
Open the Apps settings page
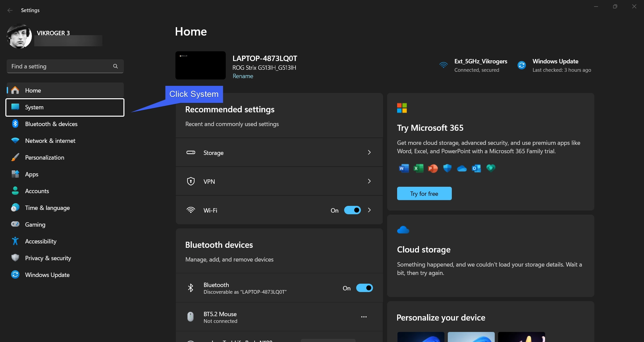pyautogui.click(x=65, y=174)
